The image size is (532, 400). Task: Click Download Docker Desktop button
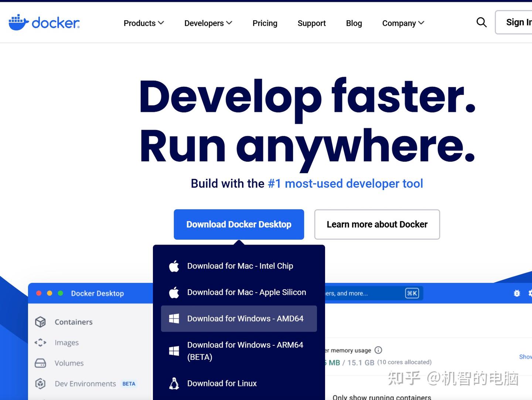point(239,225)
